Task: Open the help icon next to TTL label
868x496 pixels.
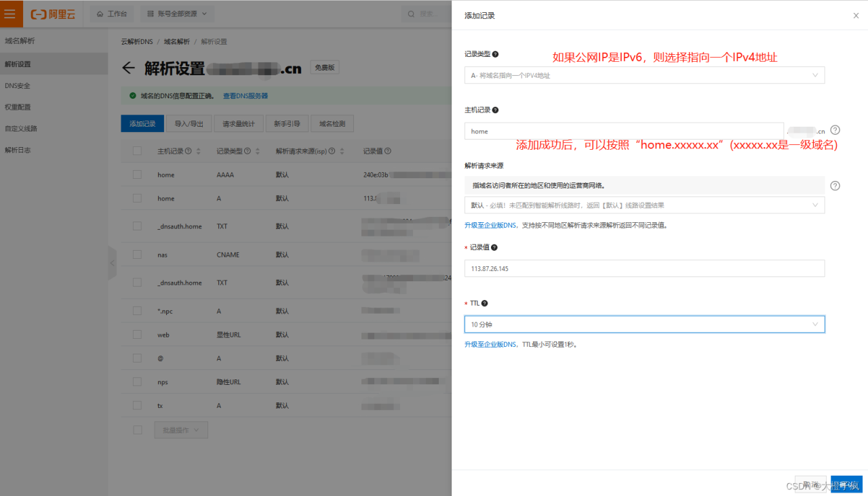Action: click(484, 303)
